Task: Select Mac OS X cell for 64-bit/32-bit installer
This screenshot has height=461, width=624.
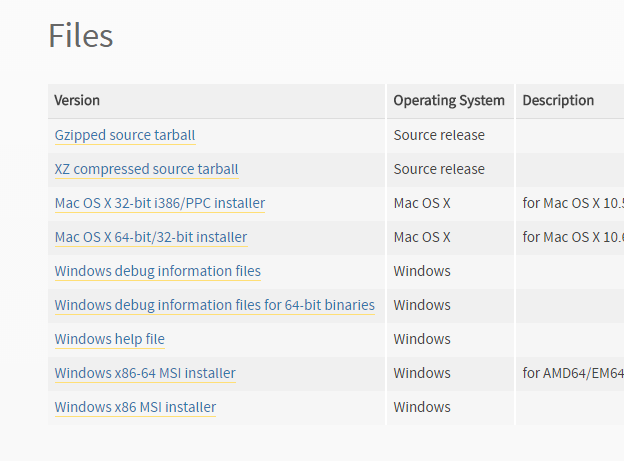Action: (x=422, y=237)
